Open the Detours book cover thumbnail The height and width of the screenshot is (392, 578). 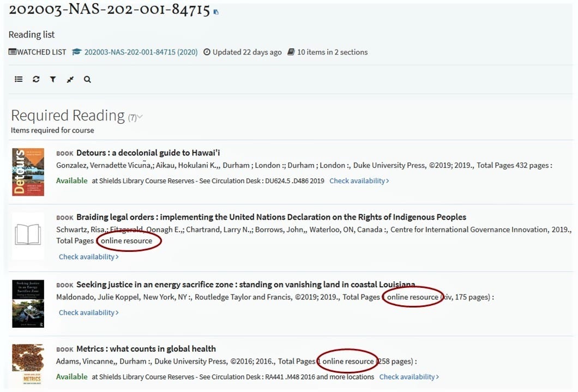28,172
